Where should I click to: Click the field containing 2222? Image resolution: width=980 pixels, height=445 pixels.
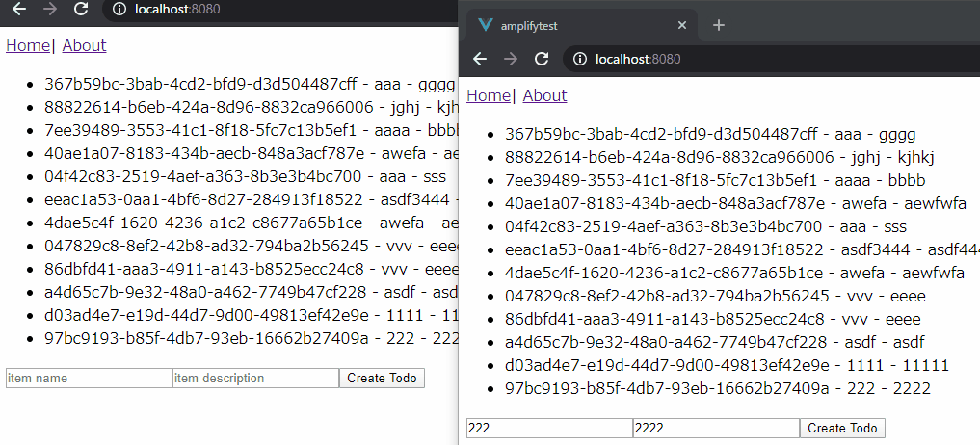click(716, 428)
